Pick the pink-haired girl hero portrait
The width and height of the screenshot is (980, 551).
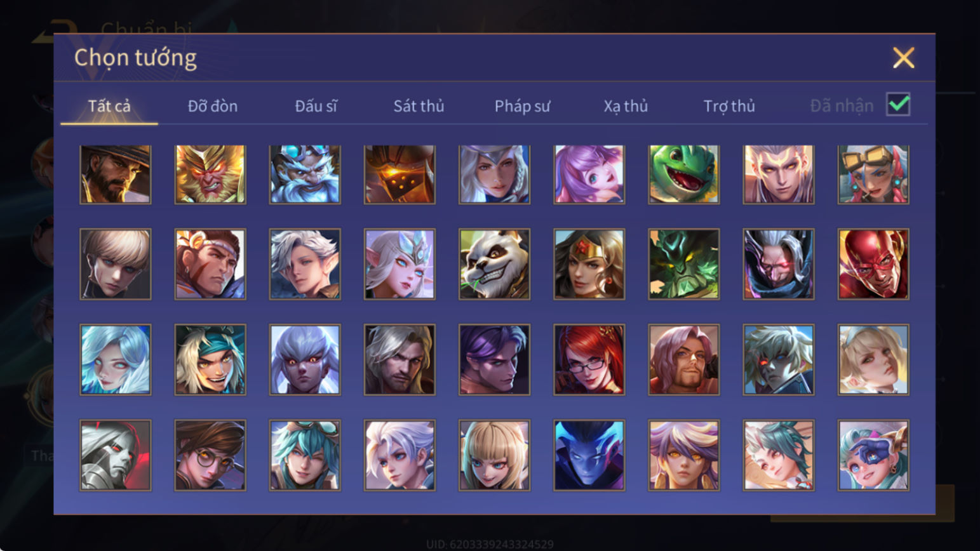(589, 175)
